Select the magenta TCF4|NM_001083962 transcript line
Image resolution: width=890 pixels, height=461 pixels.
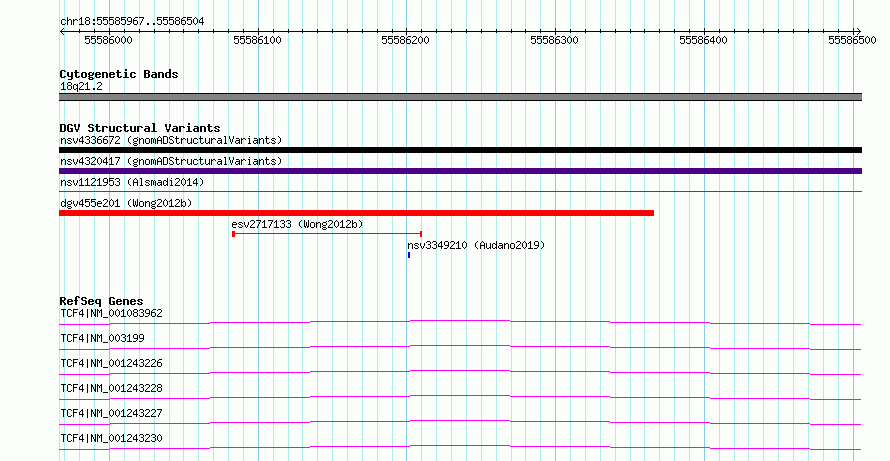pos(460,322)
